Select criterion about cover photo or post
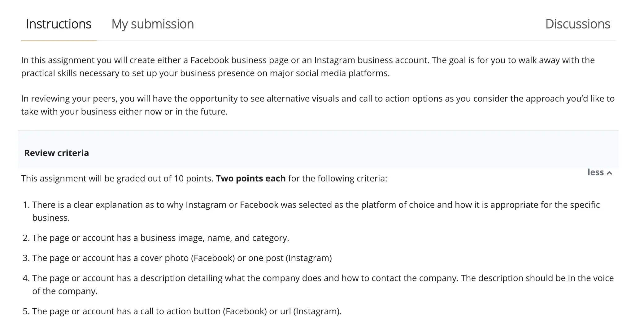 pyautogui.click(x=182, y=258)
